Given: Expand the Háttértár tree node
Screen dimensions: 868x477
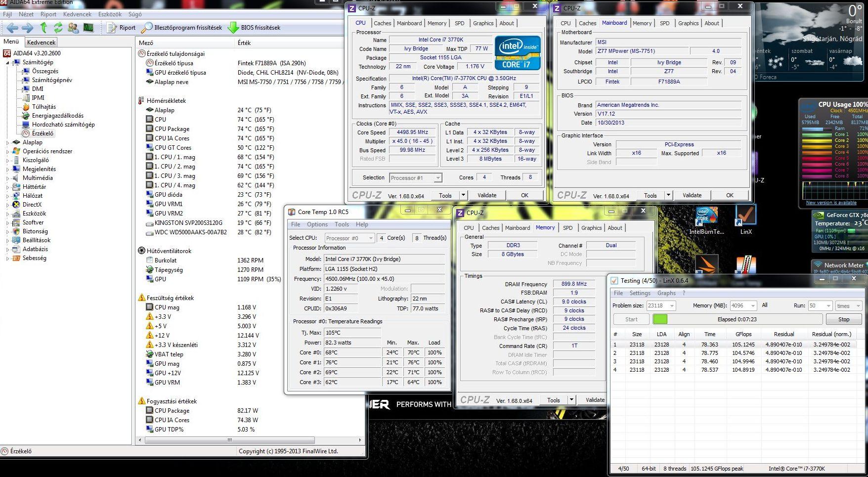Looking at the screenshot, I should [x=7, y=187].
